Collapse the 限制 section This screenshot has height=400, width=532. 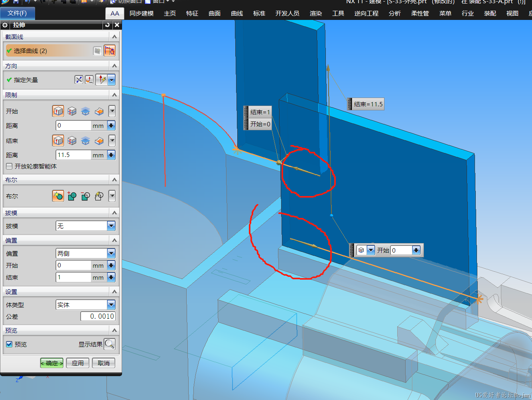pyautogui.click(x=114, y=95)
